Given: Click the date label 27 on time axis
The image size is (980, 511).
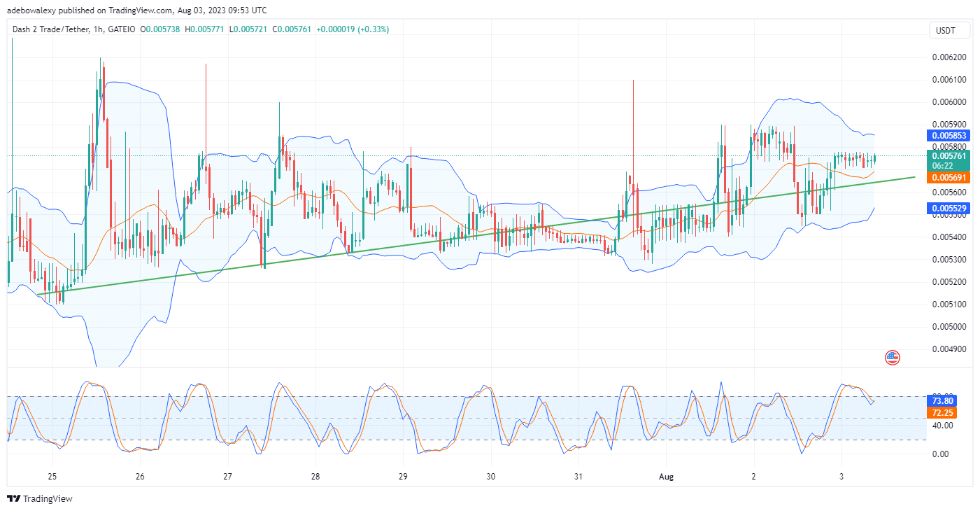Looking at the screenshot, I should point(227,477).
